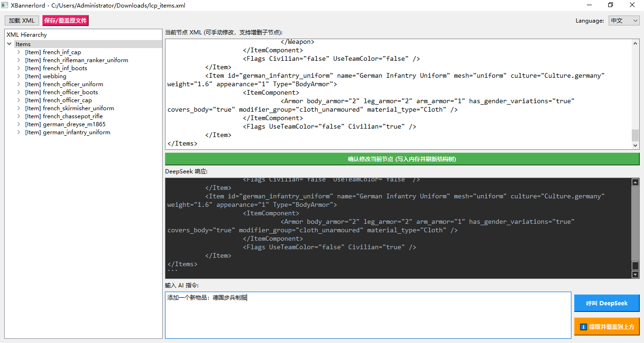Click the 当前节点 XML label text
This screenshot has width=644, height=343.
223,33
